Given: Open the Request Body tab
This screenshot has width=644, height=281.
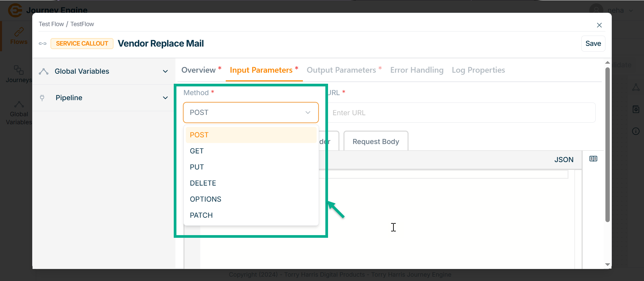Looking at the screenshot, I should 376,142.
